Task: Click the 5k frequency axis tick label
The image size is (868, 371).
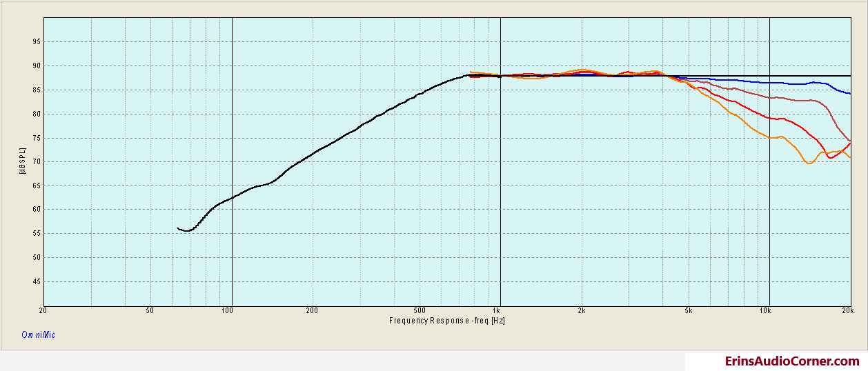Action: pos(689,311)
